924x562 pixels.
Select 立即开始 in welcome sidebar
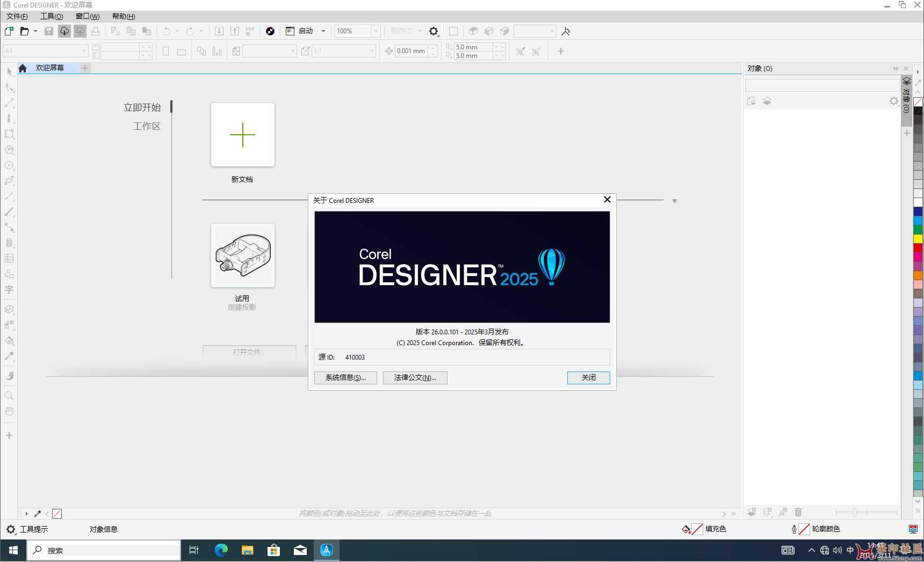tap(142, 107)
